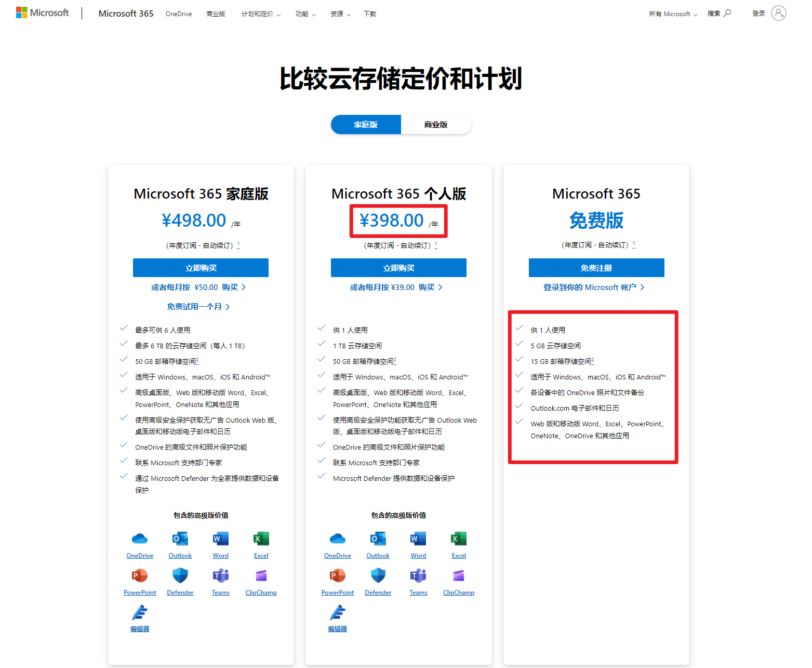Click 登录 sign-in text
The image size is (812, 668).
(x=758, y=14)
